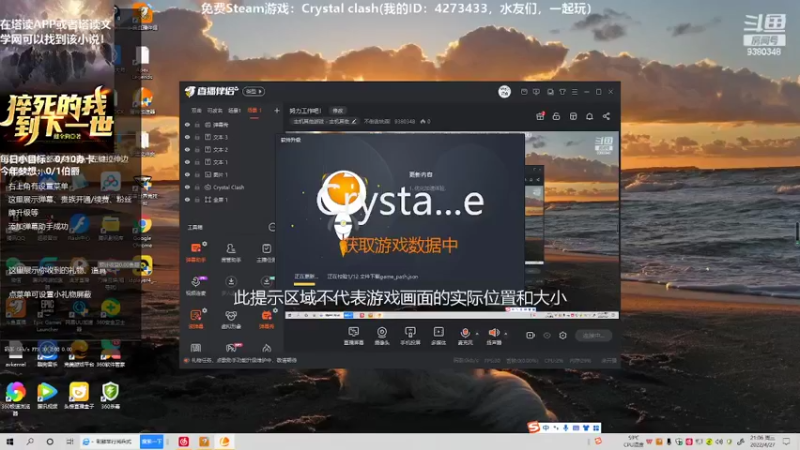Mute the microphone icon

(465, 335)
